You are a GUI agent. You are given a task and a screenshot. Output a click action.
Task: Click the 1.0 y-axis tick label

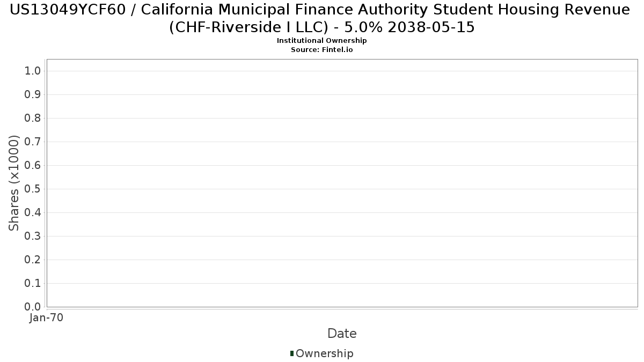[x=33, y=71]
